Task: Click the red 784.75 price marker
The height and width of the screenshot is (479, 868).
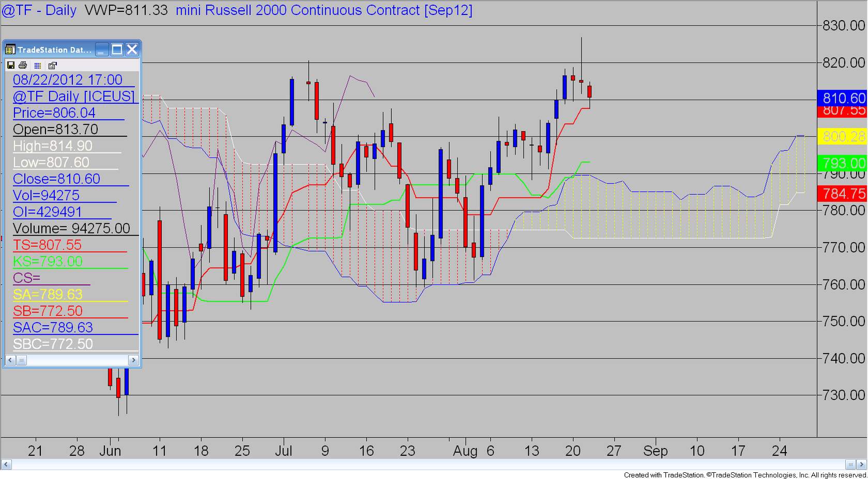Action: (842, 194)
